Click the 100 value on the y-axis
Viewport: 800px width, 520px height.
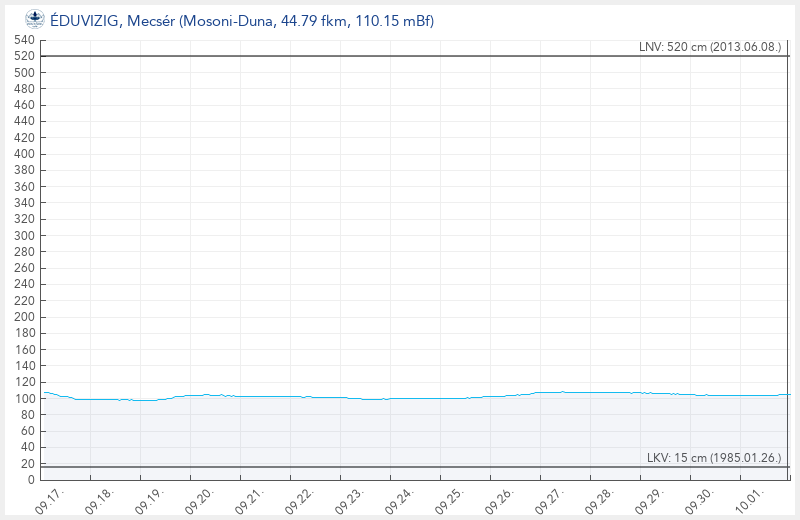(x=25, y=399)
